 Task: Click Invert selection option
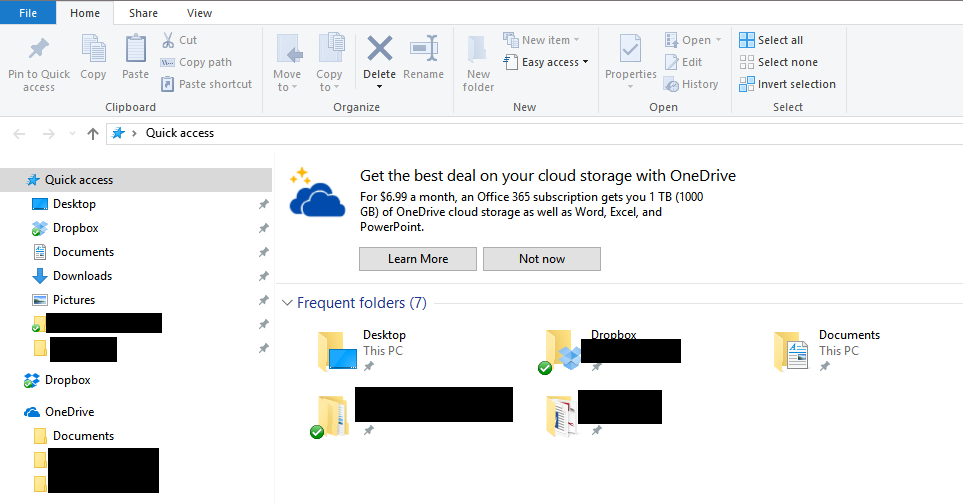[787, 84]
